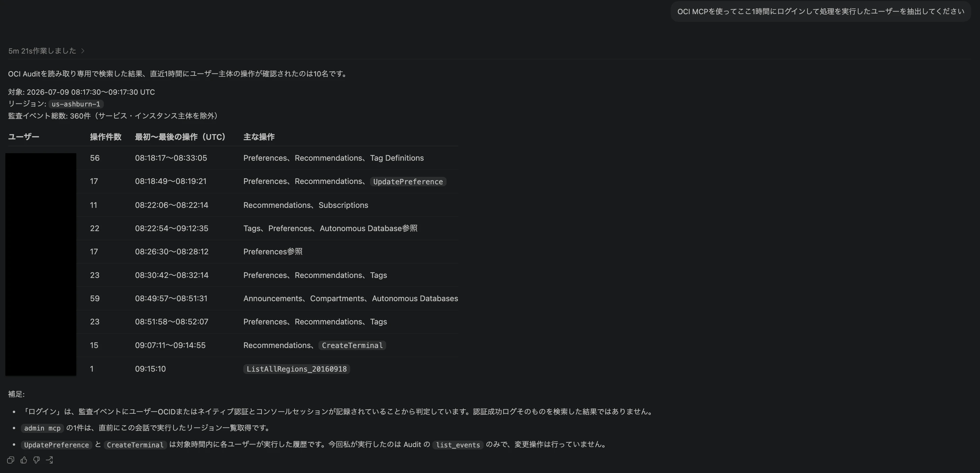Click the operation count cell 56
980x473 pixels.
95,158
